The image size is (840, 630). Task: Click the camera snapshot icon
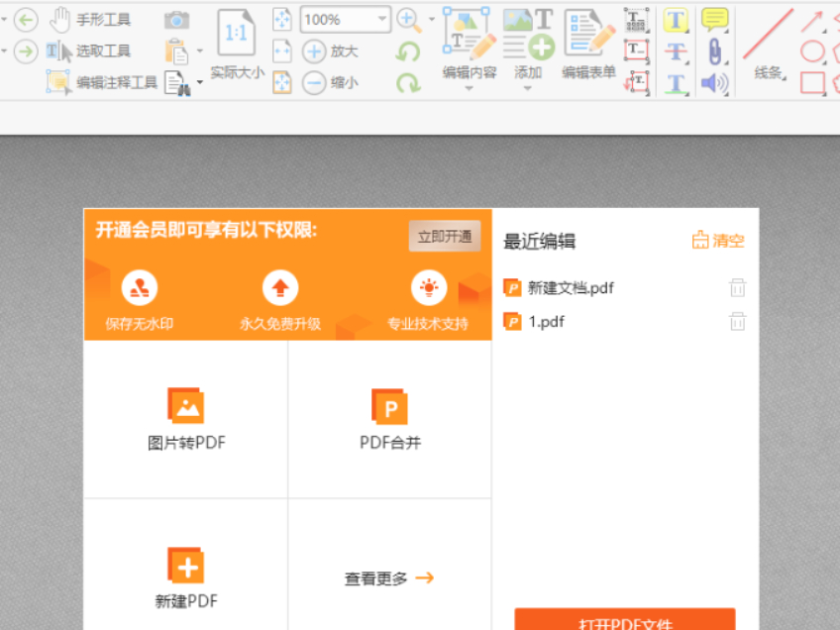pyautogui.click(x=176, y=21)
